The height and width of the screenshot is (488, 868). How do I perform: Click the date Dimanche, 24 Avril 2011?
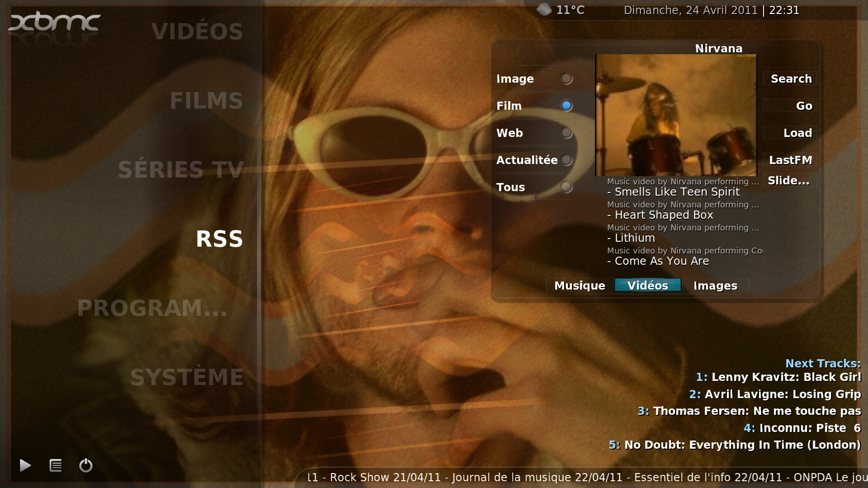691,10
